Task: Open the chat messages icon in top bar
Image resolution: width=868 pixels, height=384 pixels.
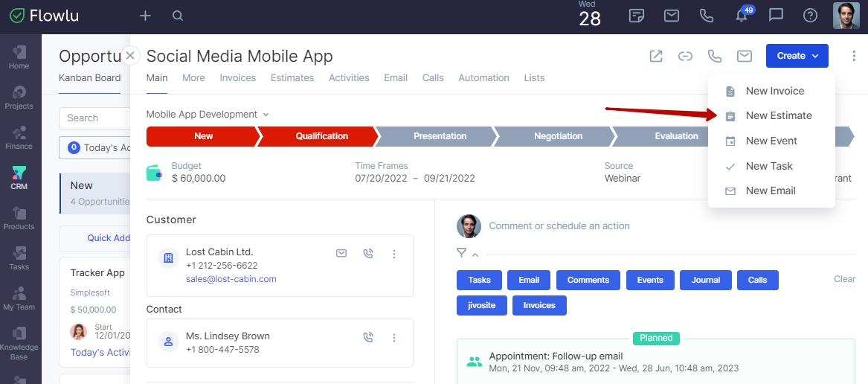Action: click(776, 16)
